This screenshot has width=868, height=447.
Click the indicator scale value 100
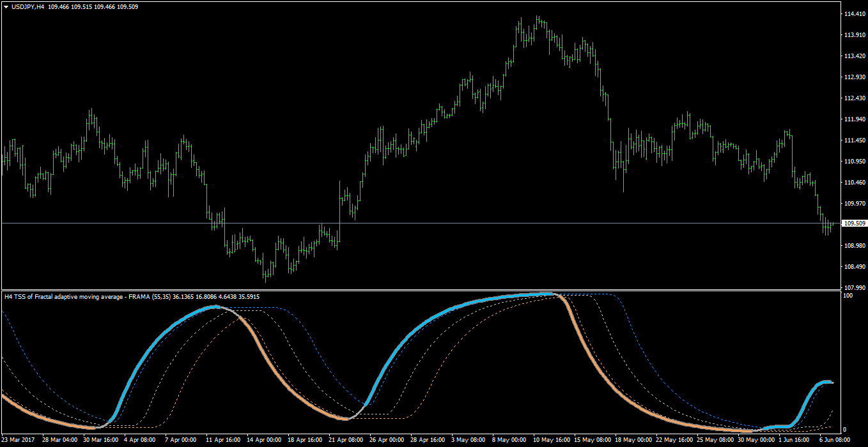point(848,296)
